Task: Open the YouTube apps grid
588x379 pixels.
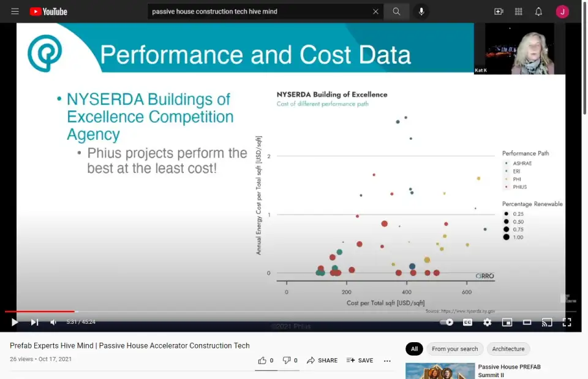Action: [x=519, y=12]
